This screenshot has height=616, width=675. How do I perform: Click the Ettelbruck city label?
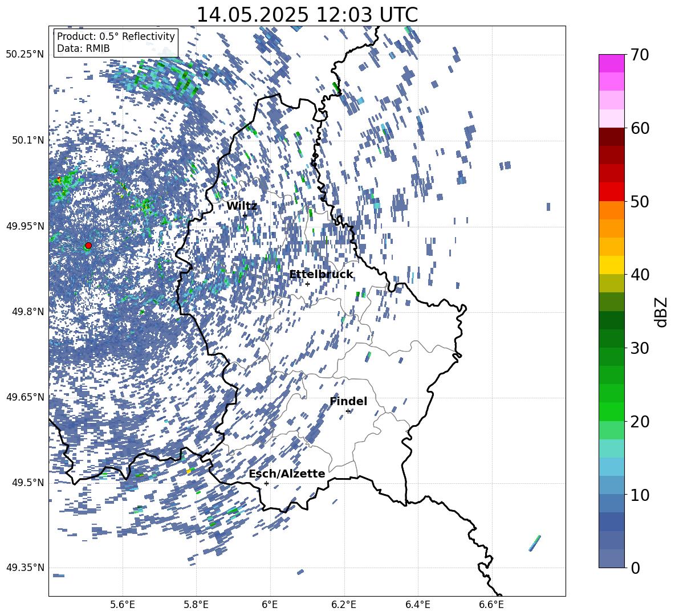click(321, 275)
